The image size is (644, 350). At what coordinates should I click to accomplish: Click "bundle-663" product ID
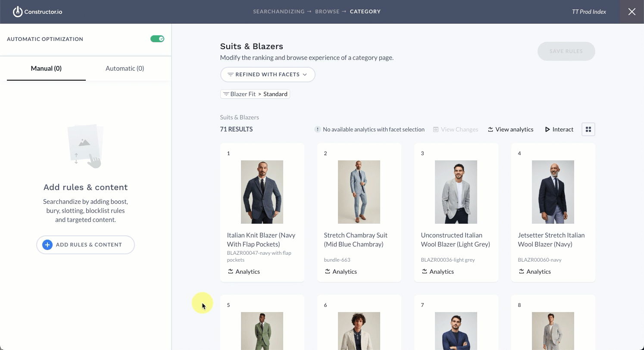click(x=337, y=260)
